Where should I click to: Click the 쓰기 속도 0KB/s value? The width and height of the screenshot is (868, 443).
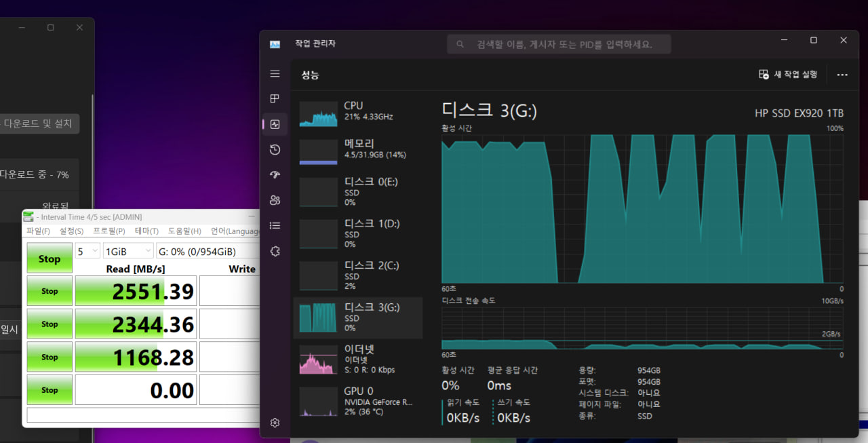click(514, 418)
